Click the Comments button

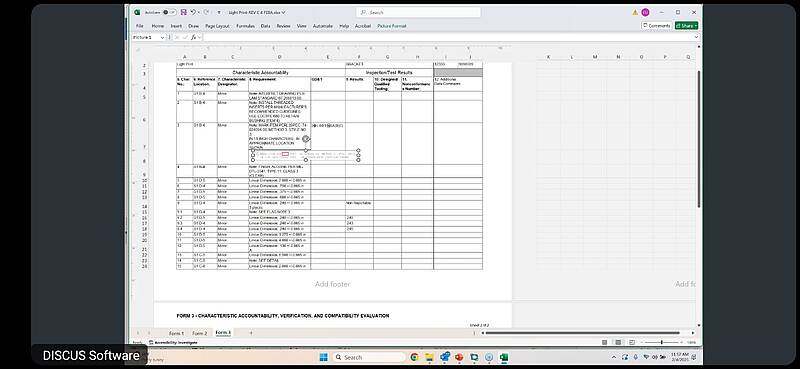pos(657,26)
